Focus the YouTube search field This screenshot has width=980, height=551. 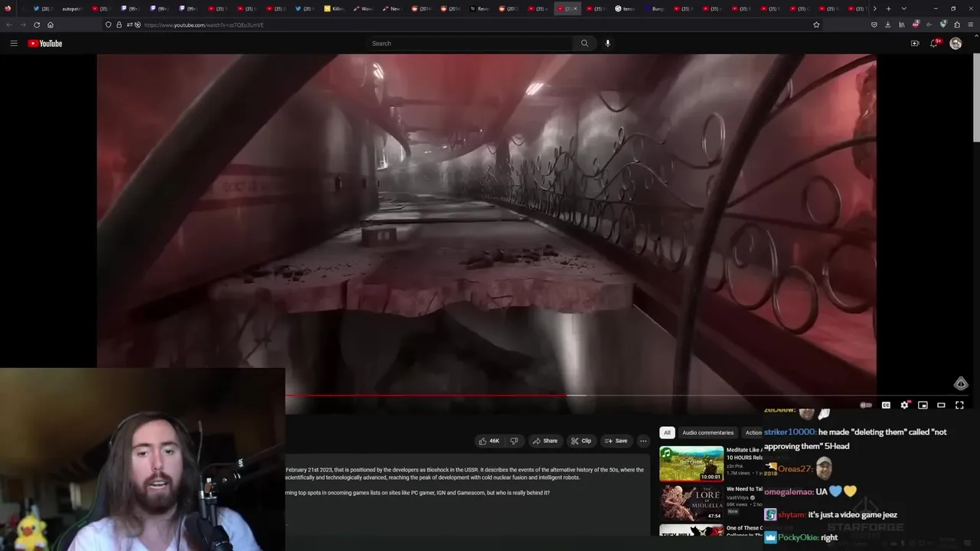[x=469, y=44]
